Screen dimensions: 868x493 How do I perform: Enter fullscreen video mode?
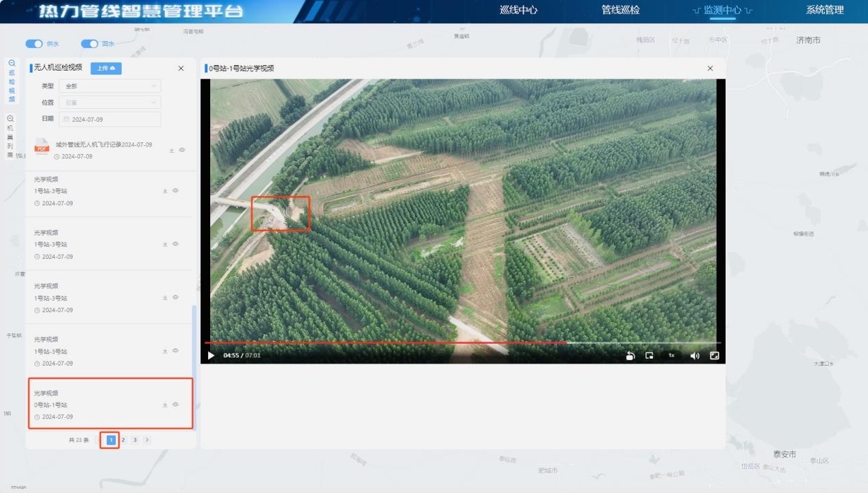[x=714, y=355]
